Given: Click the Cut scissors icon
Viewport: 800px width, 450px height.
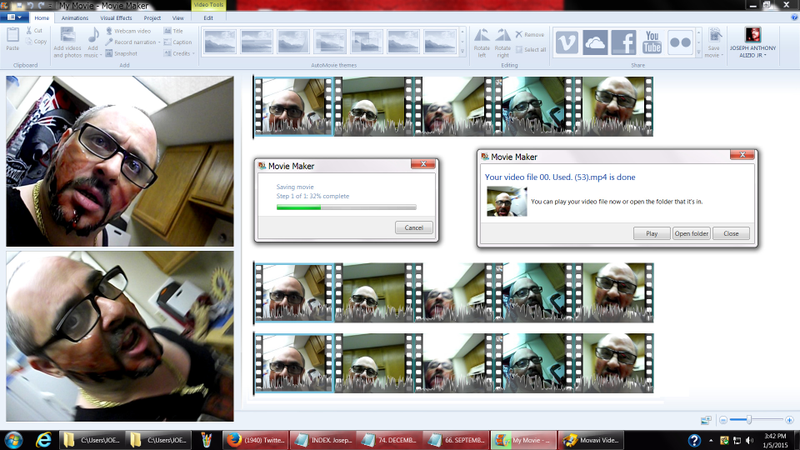Looking at the screenshot, I should [29, 31].
